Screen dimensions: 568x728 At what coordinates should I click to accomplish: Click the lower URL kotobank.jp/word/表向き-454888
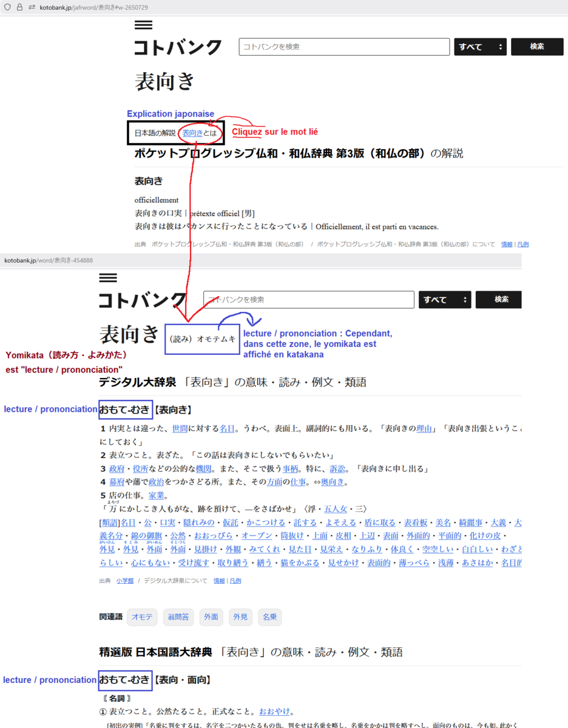pos(49,260)
